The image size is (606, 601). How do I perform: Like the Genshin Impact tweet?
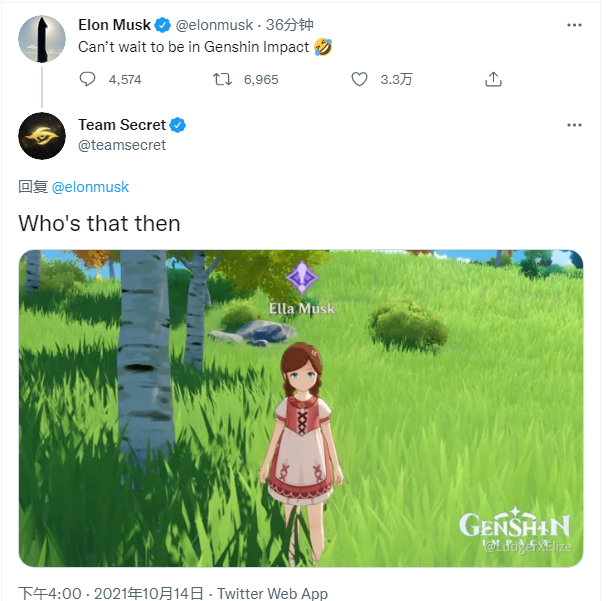pos(359,79)
